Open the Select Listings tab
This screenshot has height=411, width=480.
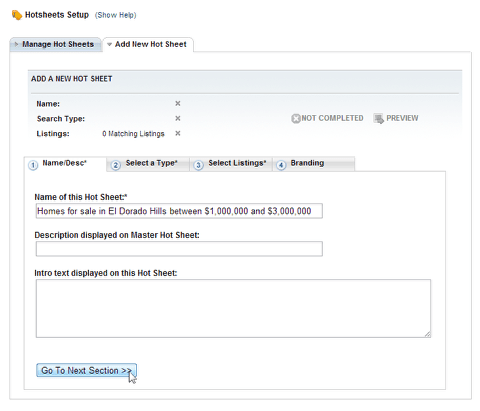[x=231, y=164]
